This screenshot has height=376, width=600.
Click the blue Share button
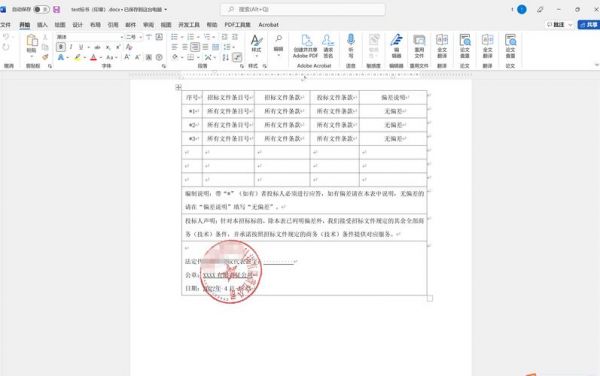[x=589, y=24]
